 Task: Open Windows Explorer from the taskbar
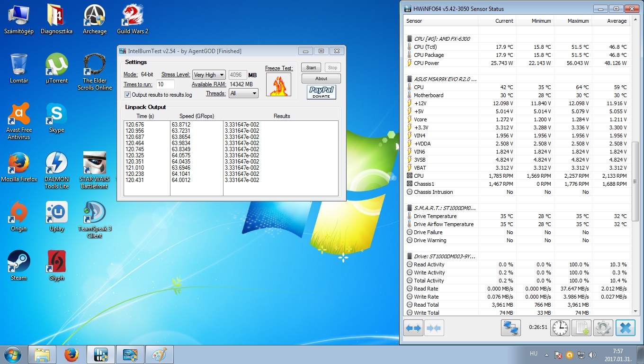[42, 355]
